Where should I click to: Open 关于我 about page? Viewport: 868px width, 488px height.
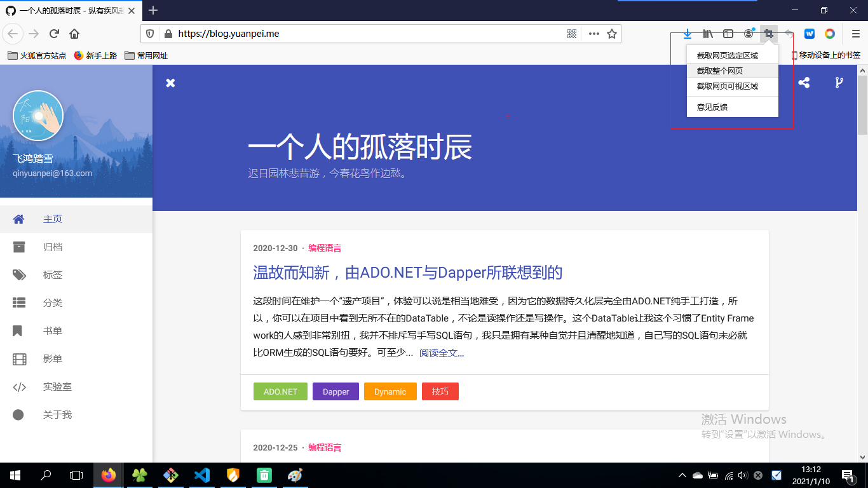pos(76,415)
